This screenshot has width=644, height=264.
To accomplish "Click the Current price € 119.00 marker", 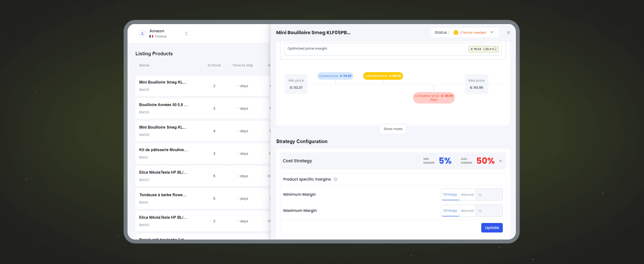I will coord(335,76).
